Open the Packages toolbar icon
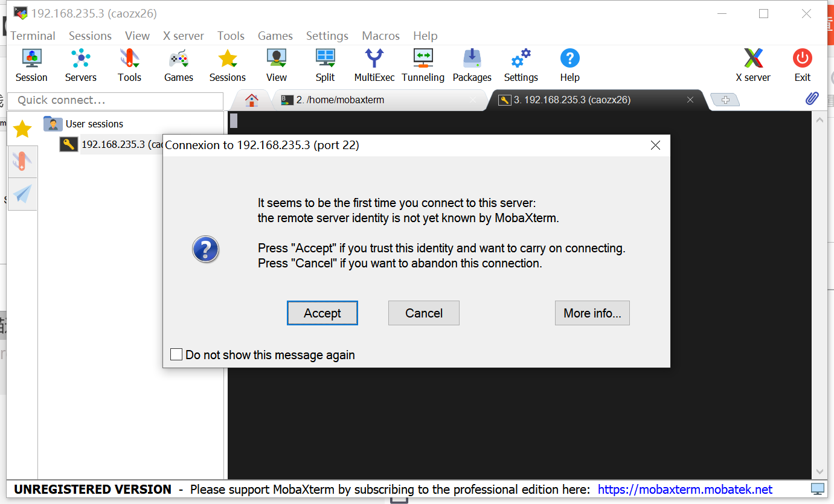This screenshot has width=834, height=504. [x=472, y=65]
